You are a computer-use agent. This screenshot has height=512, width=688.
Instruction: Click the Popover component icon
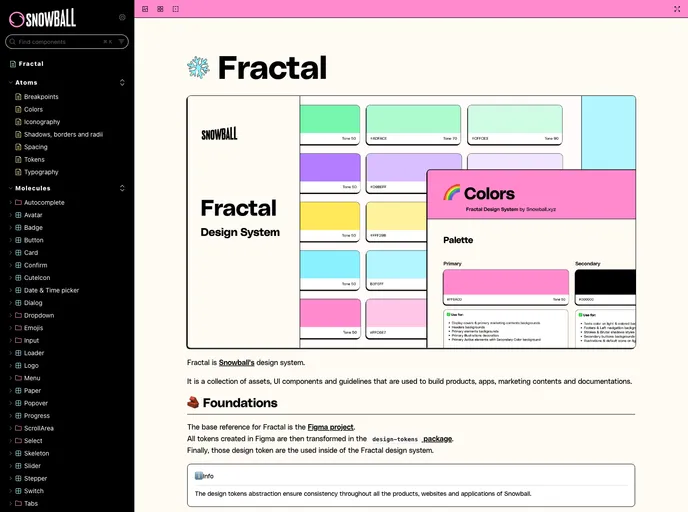18,403
